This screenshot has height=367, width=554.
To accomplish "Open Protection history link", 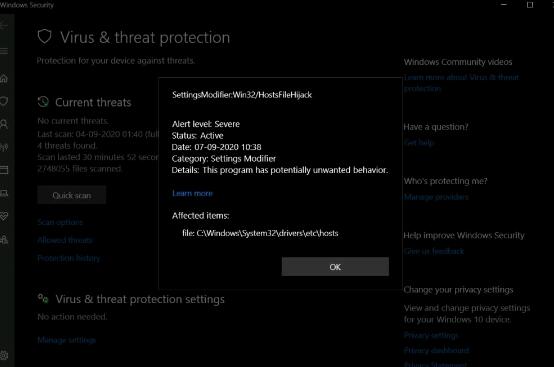I will tap(69, 258).
